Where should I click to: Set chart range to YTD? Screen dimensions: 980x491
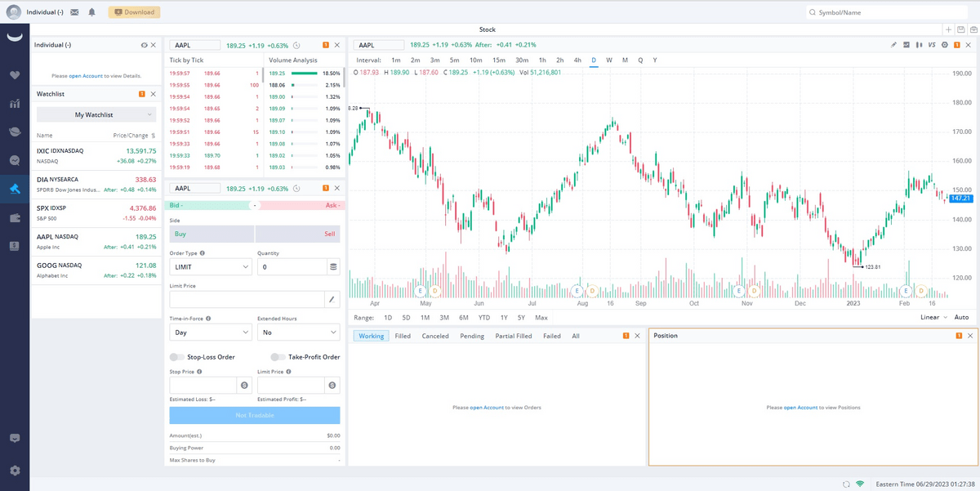(484, 317)
